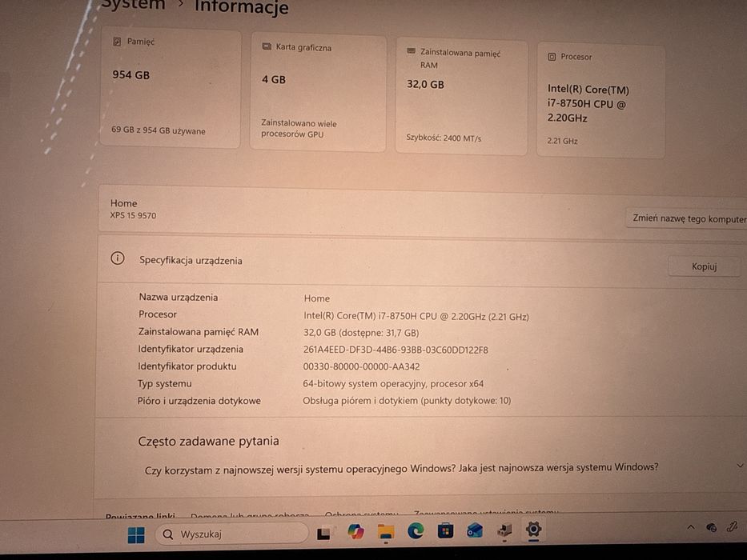Select the 32,0 GB RAM card value
Image resolution: width=747 pixels, height=560 pixels.
click(425, 84)
